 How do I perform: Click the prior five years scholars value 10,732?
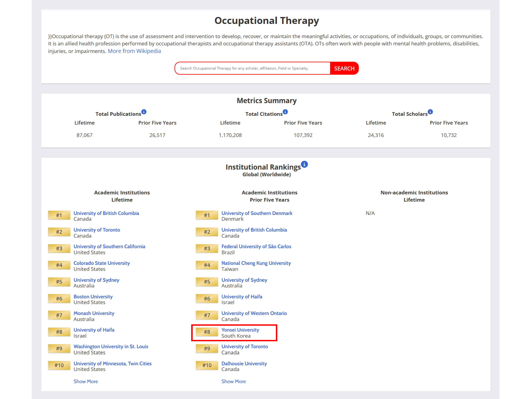coord(449,135)
